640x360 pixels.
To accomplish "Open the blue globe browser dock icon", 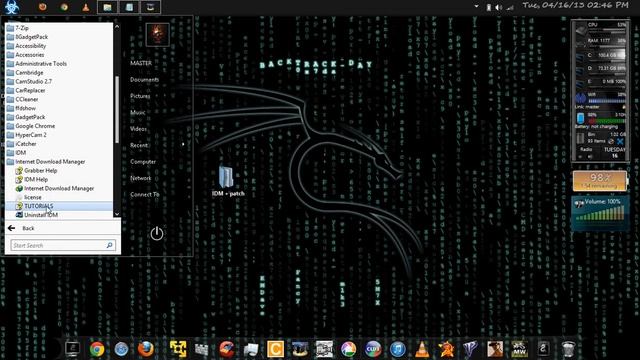I will click(121, 349).
